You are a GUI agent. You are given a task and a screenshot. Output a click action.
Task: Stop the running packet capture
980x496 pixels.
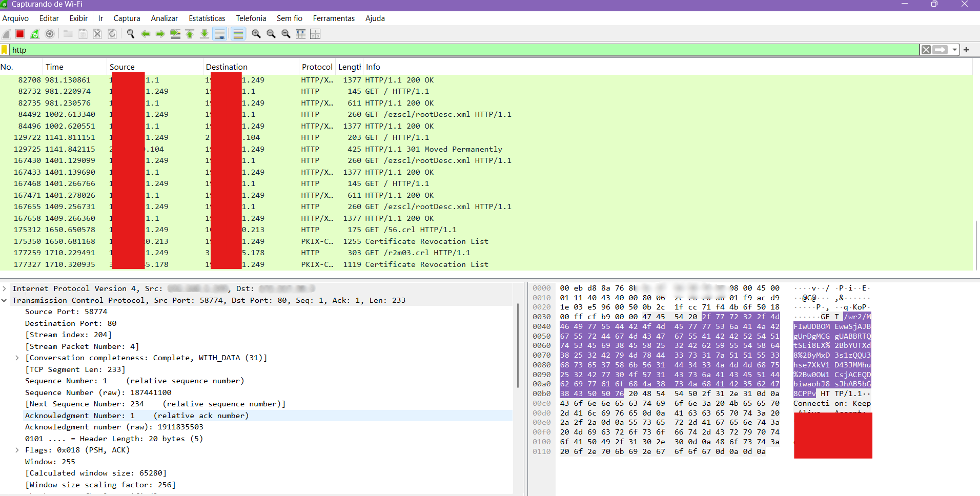pos(20,34)
